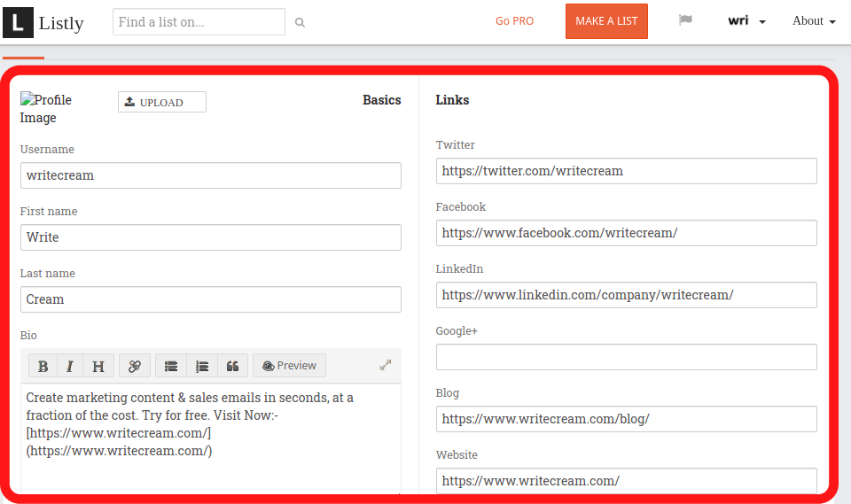Click the Bio label
This screenshot has height=504, width=851.
tap(28, 336)
